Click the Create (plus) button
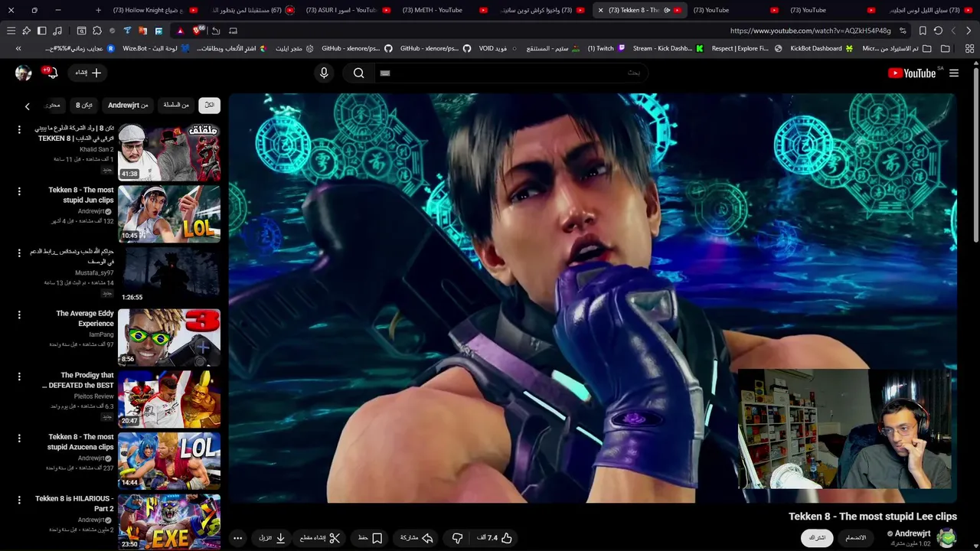980x551 pixels. (x=88, y=73)
